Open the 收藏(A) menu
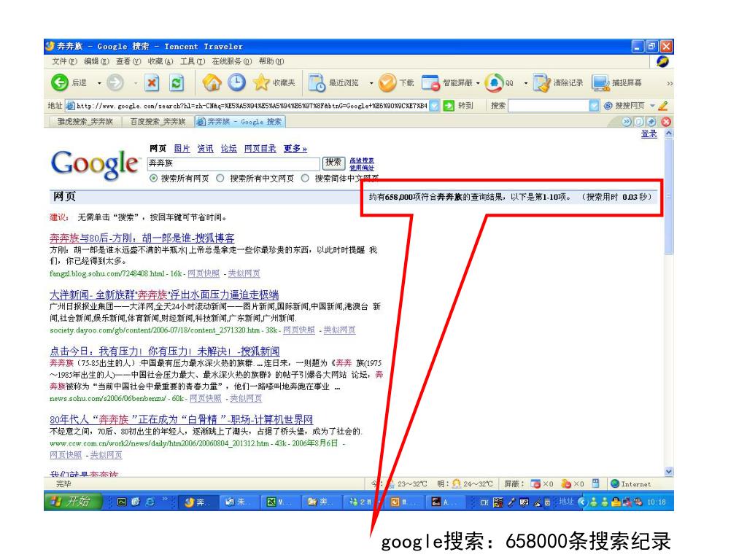The image size is (747, 560). point(160,61)
